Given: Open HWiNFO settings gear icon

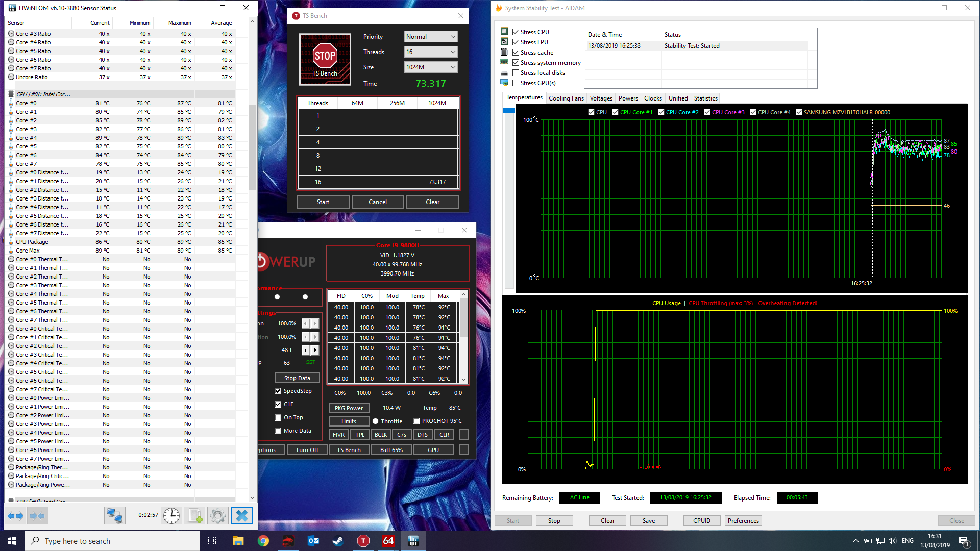Looking at the screenshot, I should click(218, 516).
